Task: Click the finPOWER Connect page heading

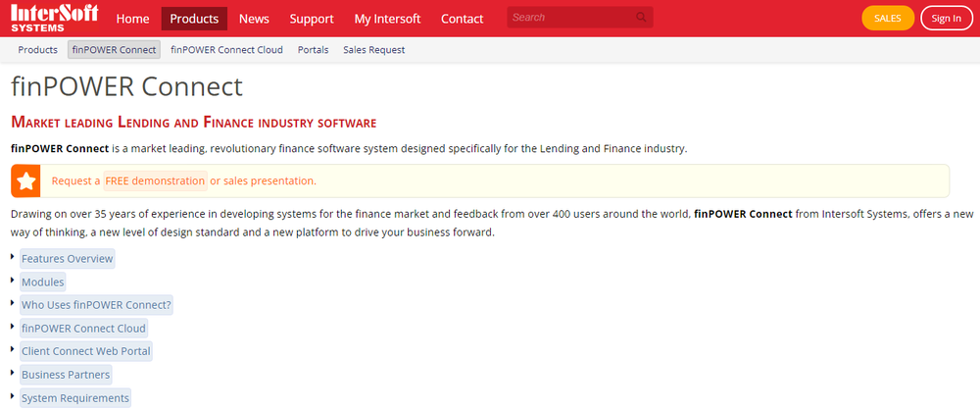Action: [x=126, y=86]
